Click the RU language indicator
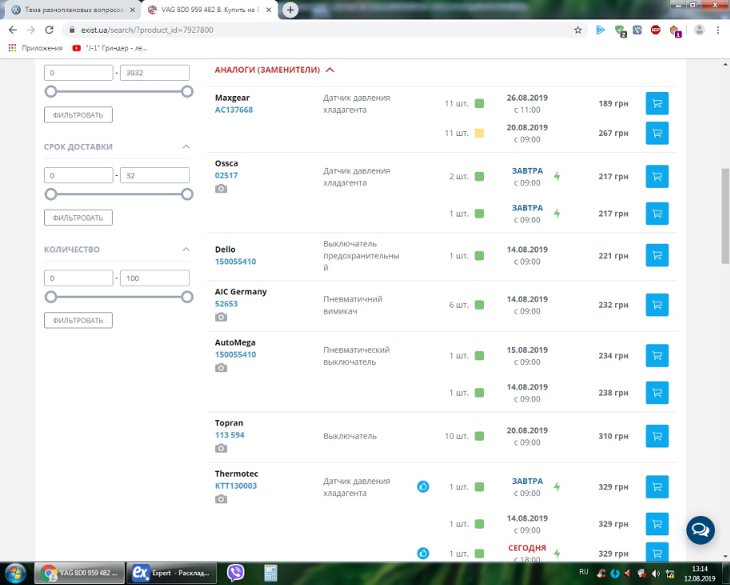730x585 pixels. pos(584,572)
